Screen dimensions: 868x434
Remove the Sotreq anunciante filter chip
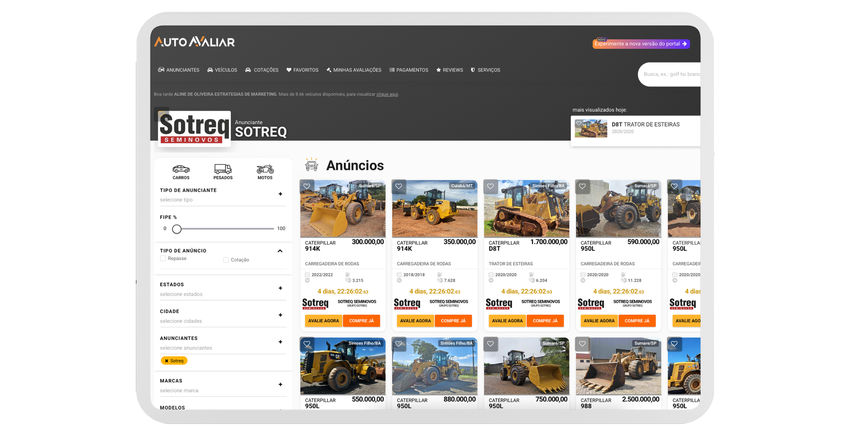click(167, 361)
